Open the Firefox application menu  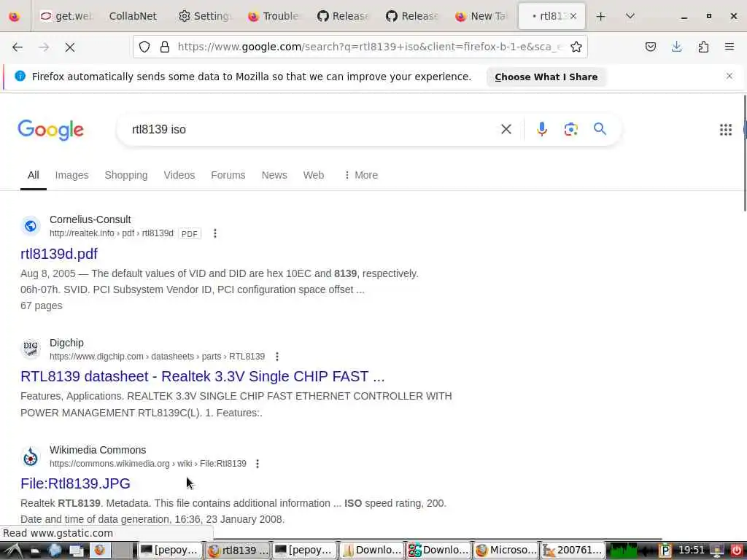pos(729,47)
